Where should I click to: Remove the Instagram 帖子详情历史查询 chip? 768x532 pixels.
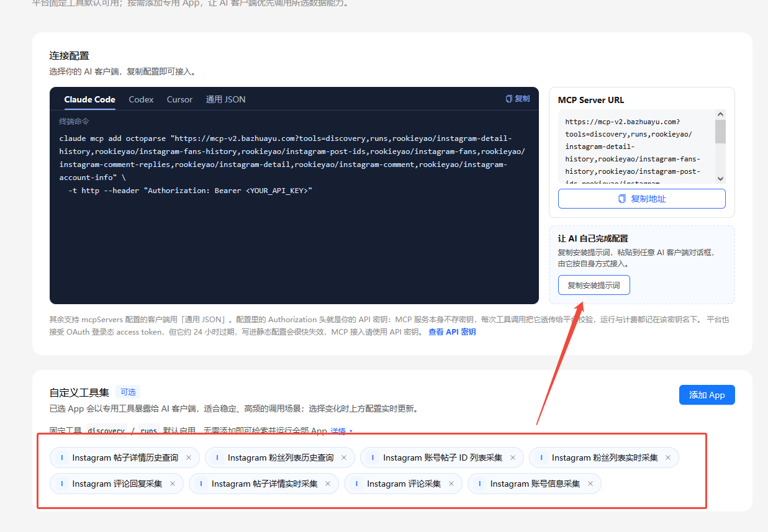(x=189, y=458)
